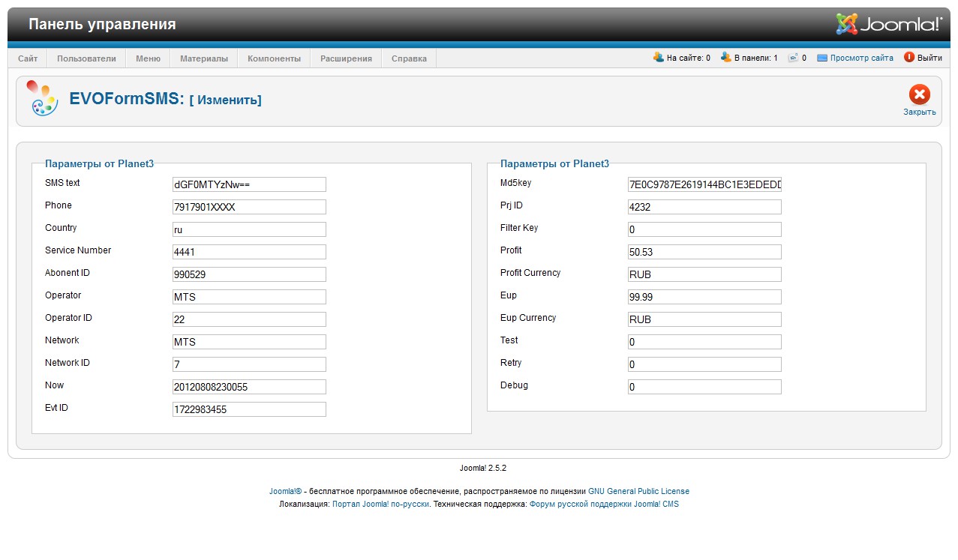958x560 pixels.
Task: Click the Debug label
Action: 514,385
